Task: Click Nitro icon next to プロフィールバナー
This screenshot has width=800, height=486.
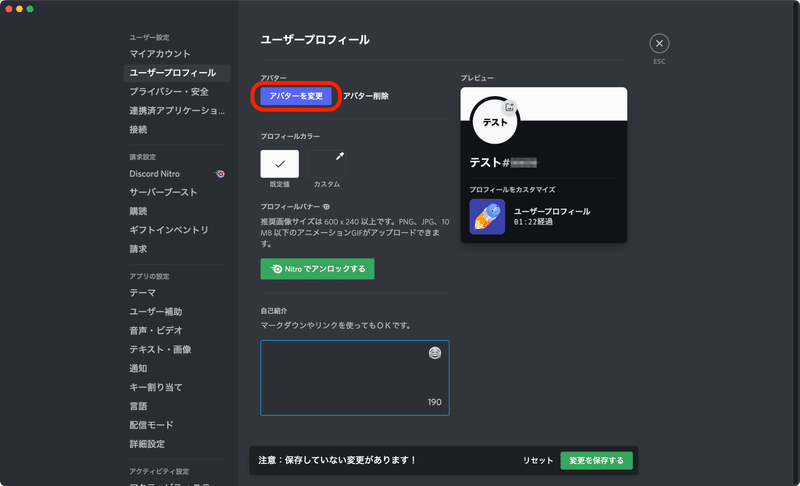Action: pyautogui.click(x=326, y=207)
